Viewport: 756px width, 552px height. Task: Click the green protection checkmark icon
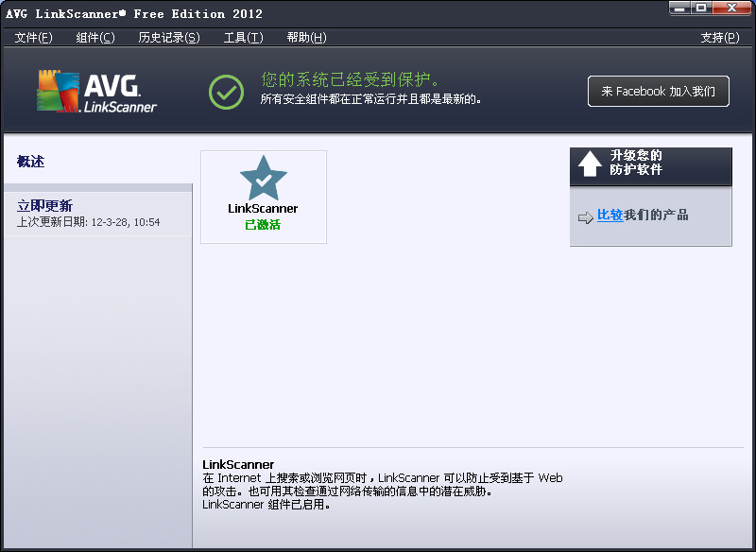tap(226, 92)
